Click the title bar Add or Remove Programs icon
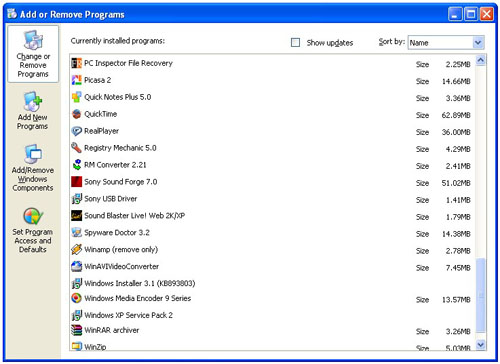Image resolution: width=500 pixels, height=364 pixels. pos(12,14)
